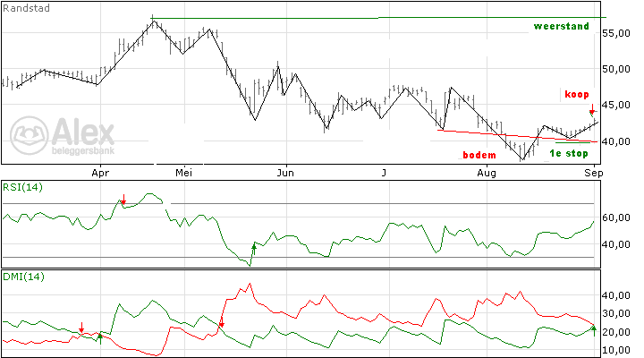Viewport: 644px width, 358px height.
Task: Click the short green 1e stop line
Action: [x=572, y=142]
